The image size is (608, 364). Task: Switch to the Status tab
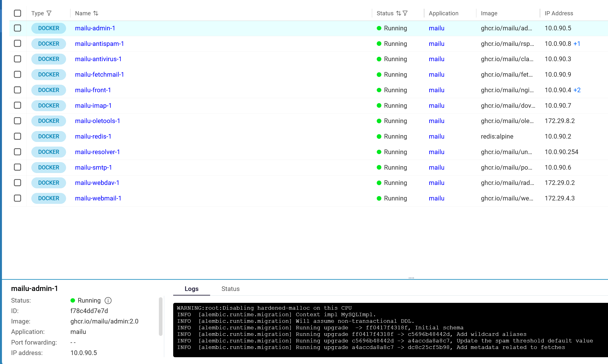point(230,289)
